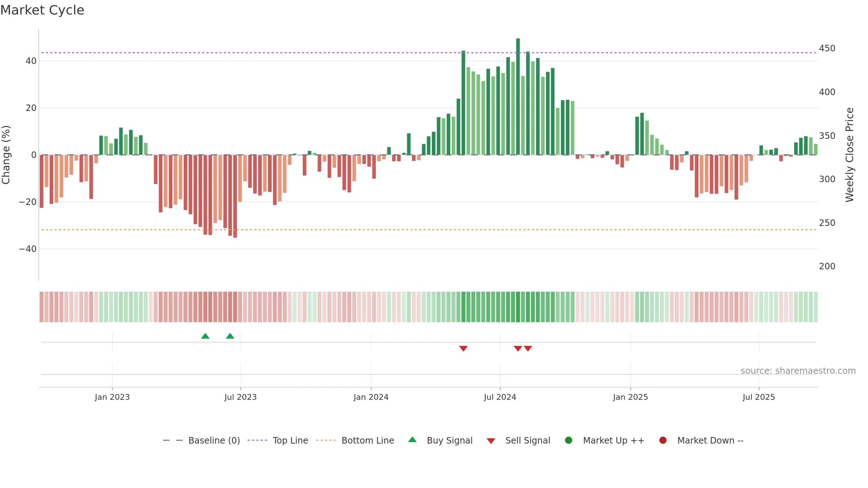Click the 40 percent change axis tick
The image size is (868, 488).
pyautogui.click(x=31, y=61)
